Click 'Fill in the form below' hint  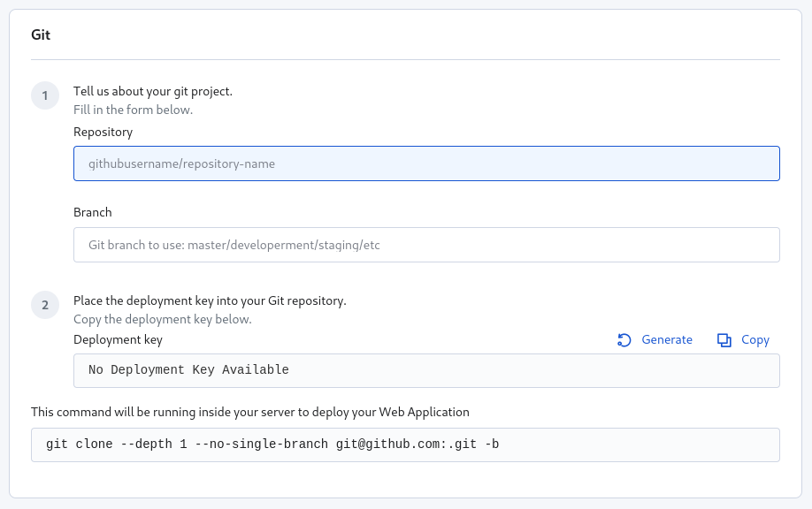click(133, 110)
